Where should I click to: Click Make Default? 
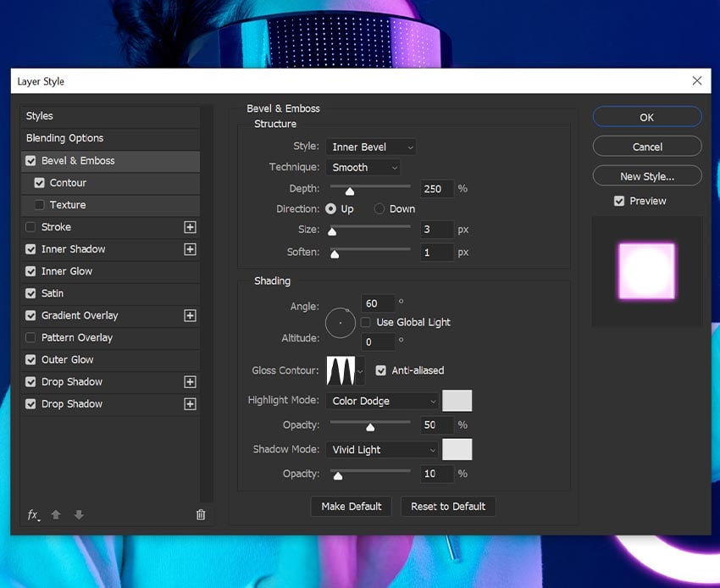coord(352,506)
